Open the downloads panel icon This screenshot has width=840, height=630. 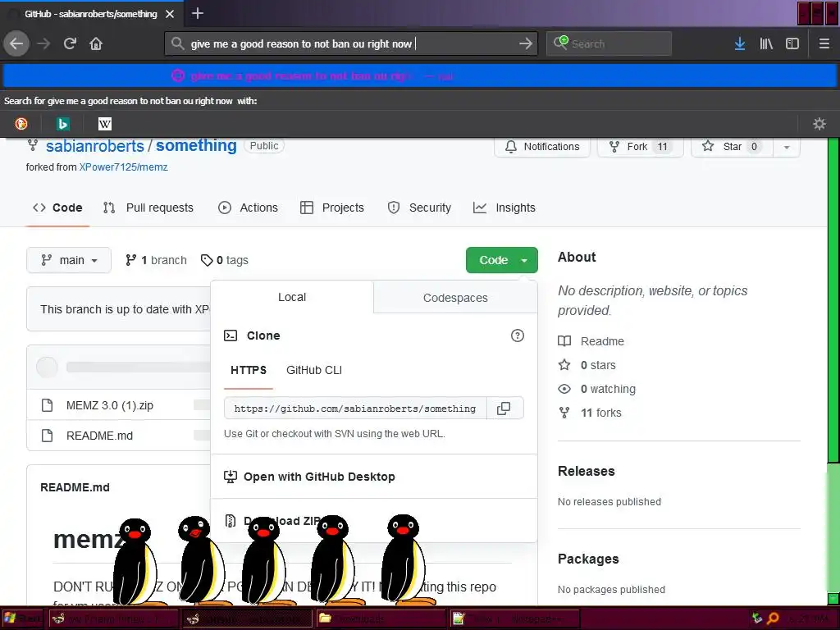(x=740, y=43)
